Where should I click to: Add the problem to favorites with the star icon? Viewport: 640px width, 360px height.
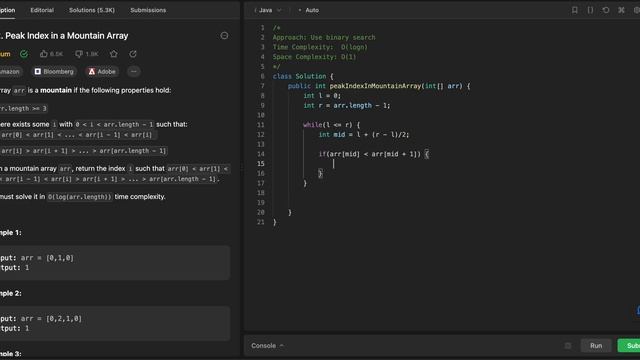[x=113, y=54]
